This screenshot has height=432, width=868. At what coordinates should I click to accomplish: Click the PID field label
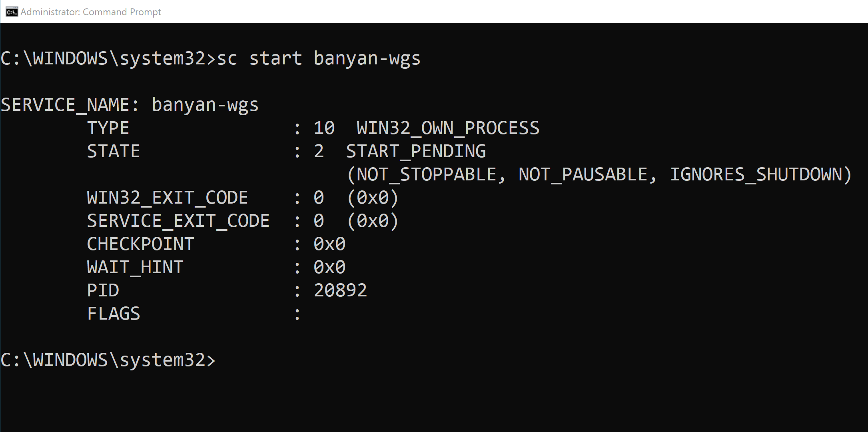tap(103, 290)
